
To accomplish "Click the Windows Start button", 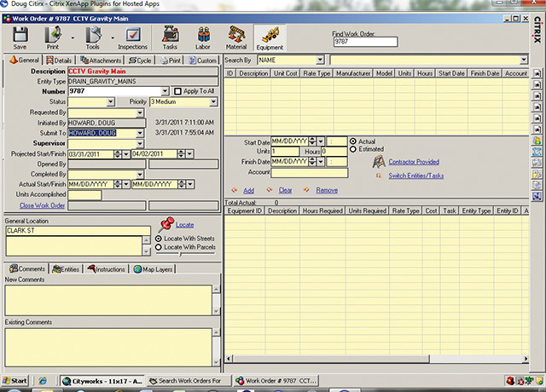I will pyautogui.click(x=15, y=380).
